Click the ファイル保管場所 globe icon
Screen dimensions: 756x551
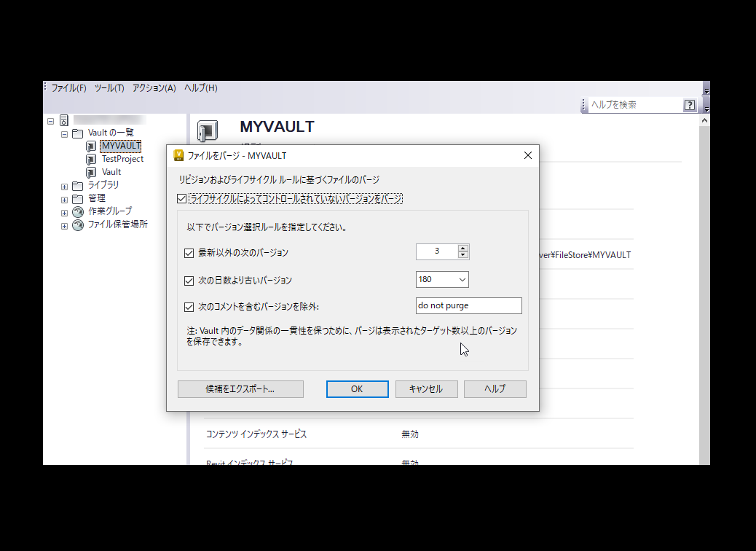point(78,224)
